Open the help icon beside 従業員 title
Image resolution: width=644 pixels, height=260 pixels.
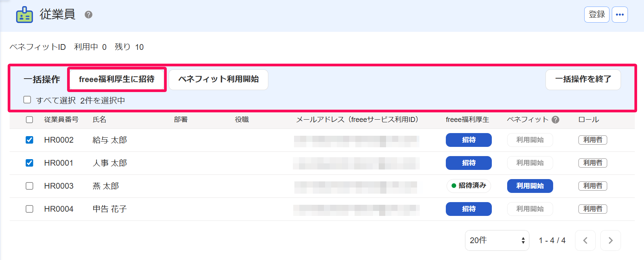click(89, 15)
